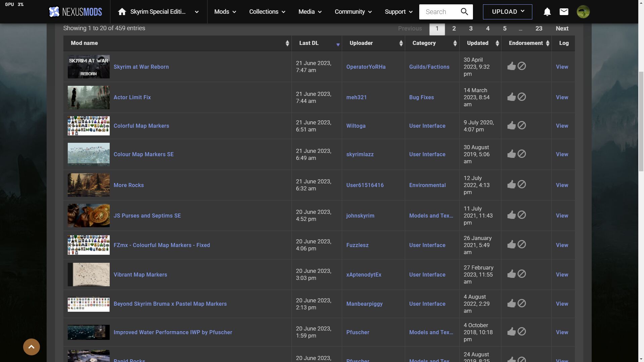Open Skyrim at War Reborn mod page

(x=141, y=67)
